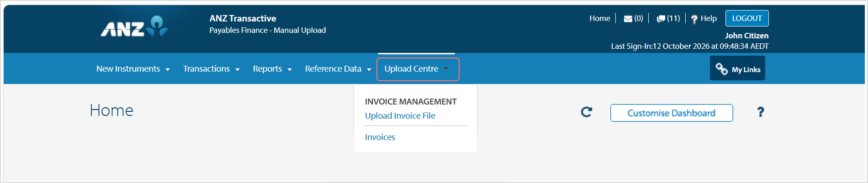Expand Transactions dropdown arrow

click(x=238, y=70)
